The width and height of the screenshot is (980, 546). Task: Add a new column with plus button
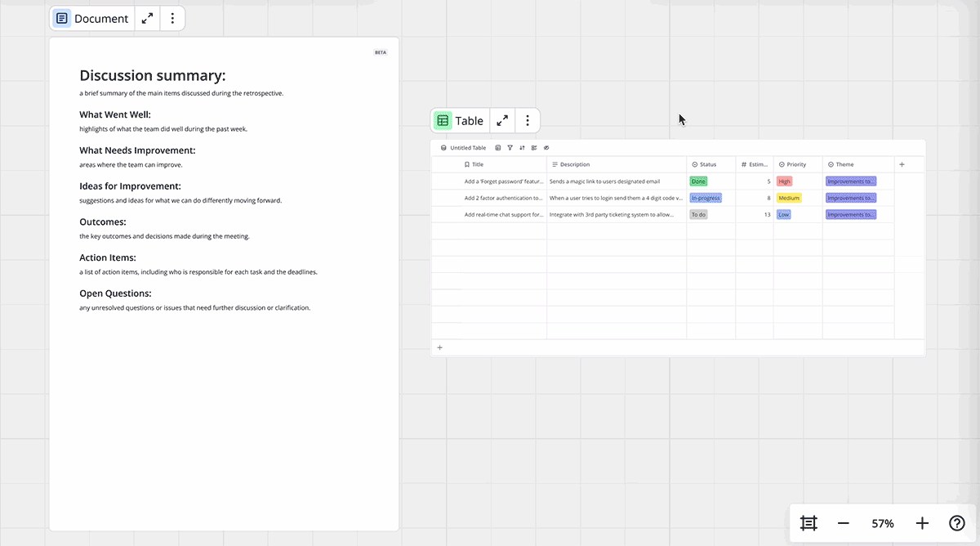[x=902, y=164]
